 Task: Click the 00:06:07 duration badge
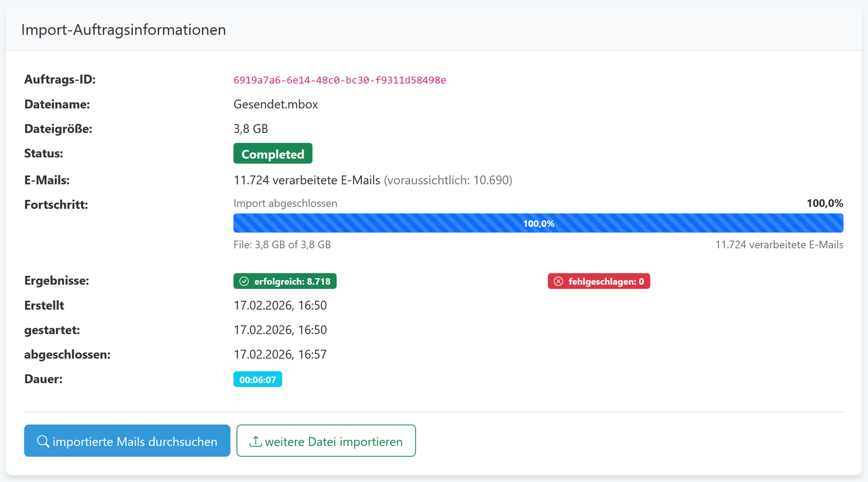coord(258,379)
